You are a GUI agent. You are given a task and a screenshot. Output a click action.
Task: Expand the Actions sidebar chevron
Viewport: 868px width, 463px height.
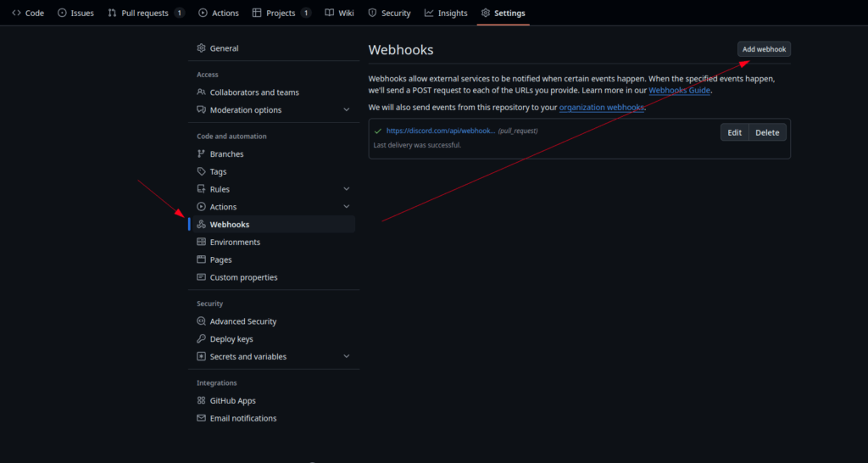pos(347,207)
